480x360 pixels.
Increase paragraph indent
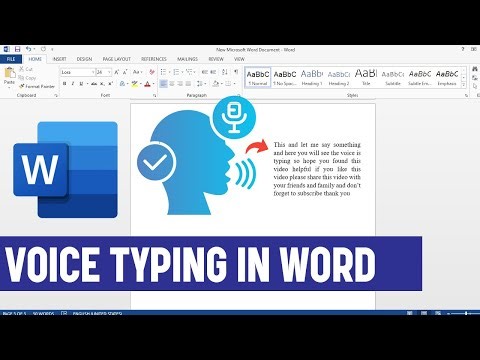(x=213, y=72)
